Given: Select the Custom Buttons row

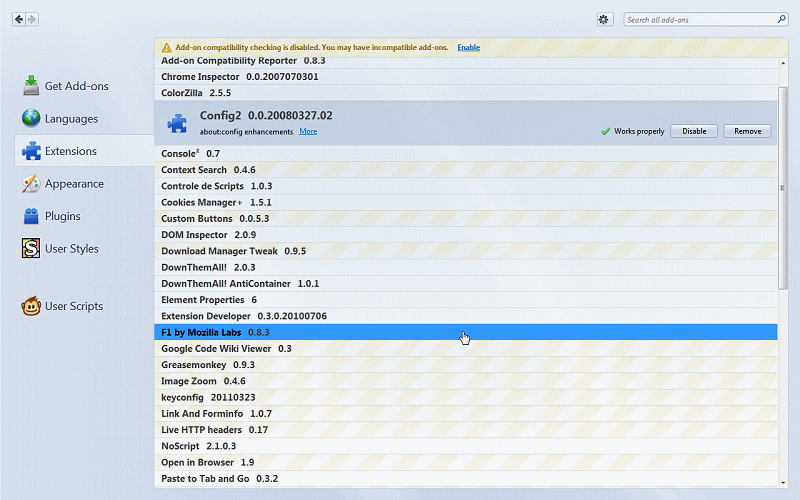Looking at the screenshot, I should click(x=466, y=219).
